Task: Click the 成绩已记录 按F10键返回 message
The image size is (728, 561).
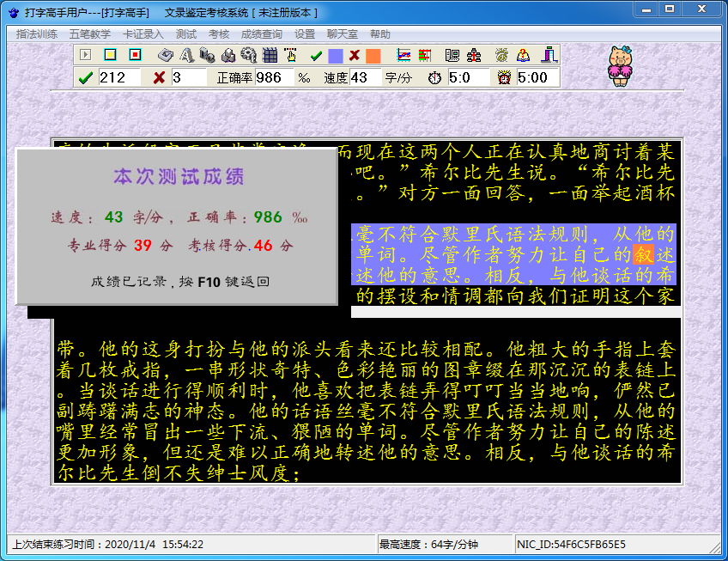Action: (180, 282)
